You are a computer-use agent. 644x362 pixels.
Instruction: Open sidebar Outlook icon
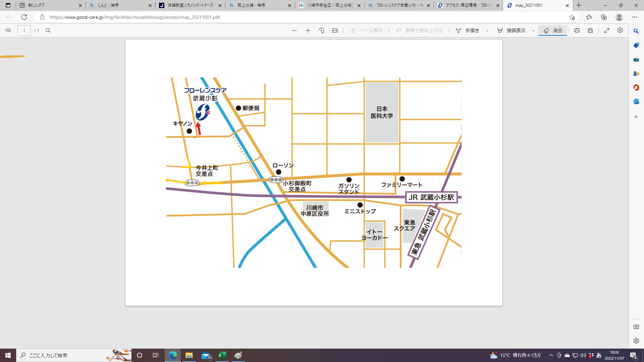636,102
